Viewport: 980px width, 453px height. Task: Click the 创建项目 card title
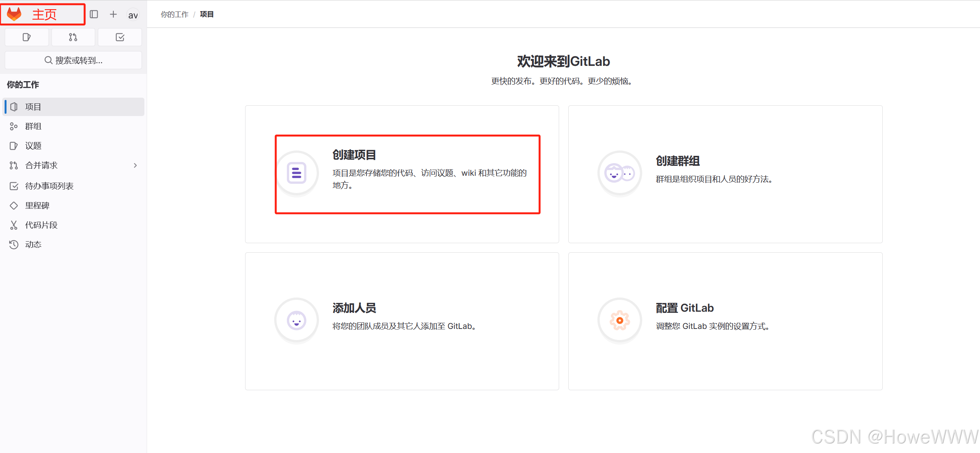tap(354, 155)
